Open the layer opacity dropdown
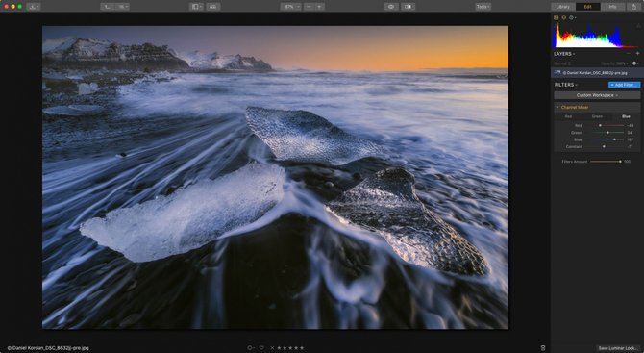 click(616, 63)
